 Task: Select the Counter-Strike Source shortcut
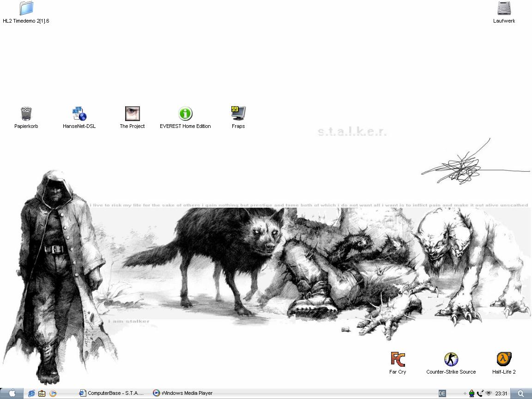pos(451,363)
